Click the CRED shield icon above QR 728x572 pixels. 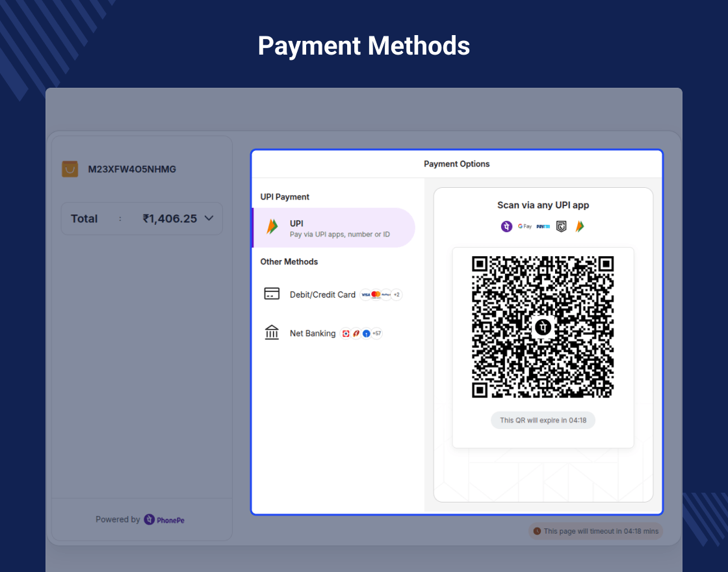[562, 226]
